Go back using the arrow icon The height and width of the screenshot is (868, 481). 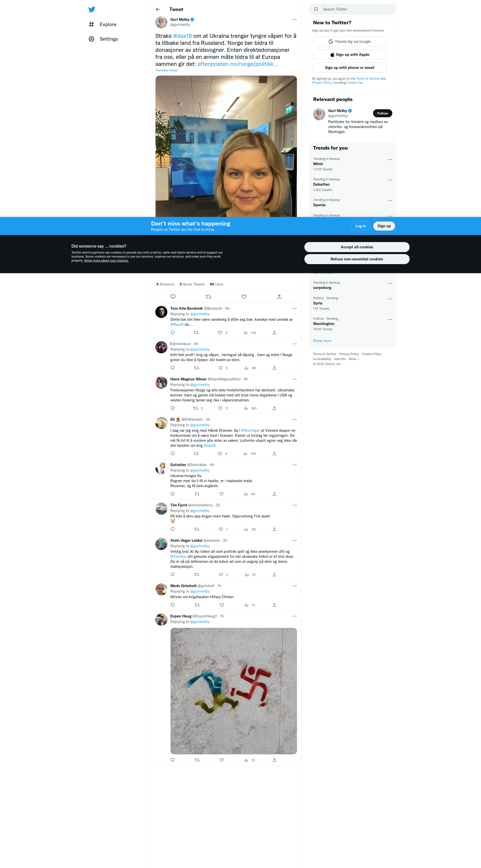tap(158, 10)
